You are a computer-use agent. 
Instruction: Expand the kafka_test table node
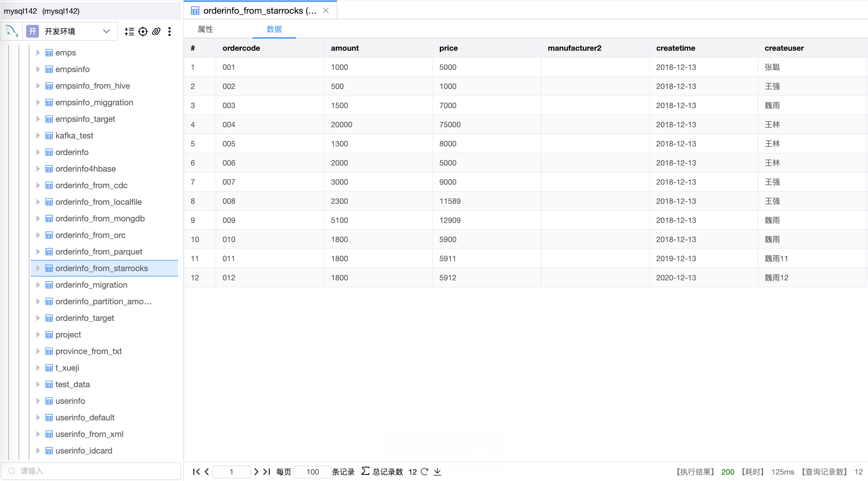pyautogui.click(x=38, y=136)
